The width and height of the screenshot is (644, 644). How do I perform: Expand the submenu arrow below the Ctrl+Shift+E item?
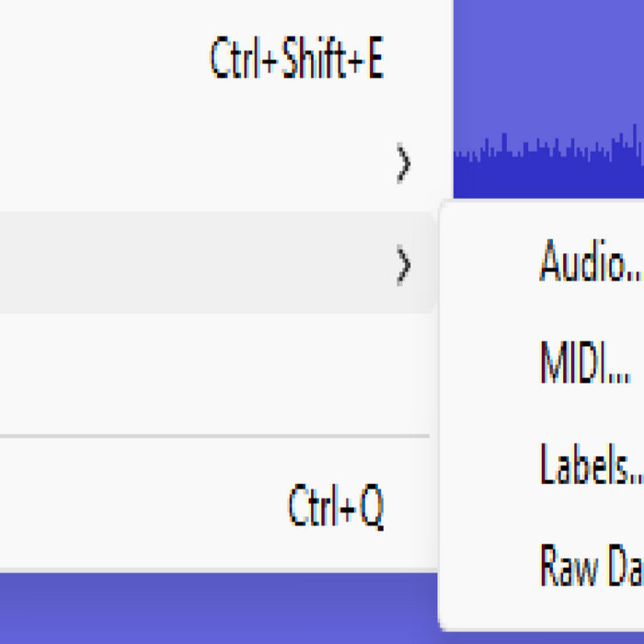click(x=403, y=164)
